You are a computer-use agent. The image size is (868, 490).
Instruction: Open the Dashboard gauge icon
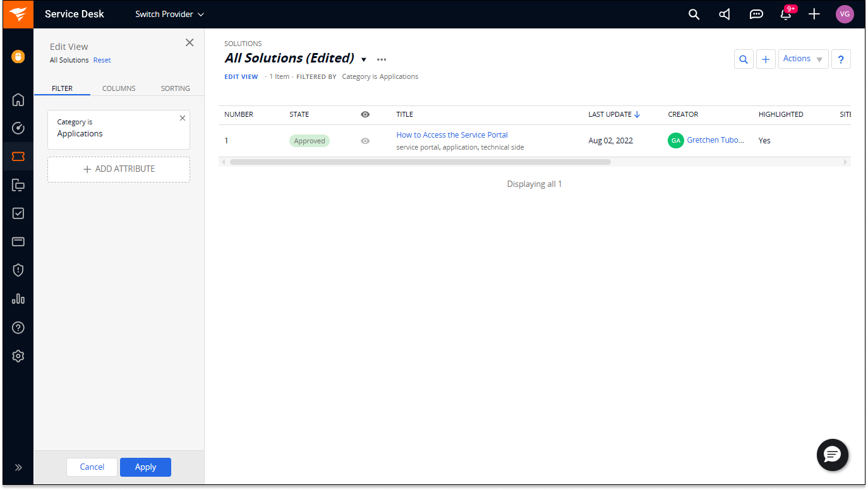click(18, 128)
